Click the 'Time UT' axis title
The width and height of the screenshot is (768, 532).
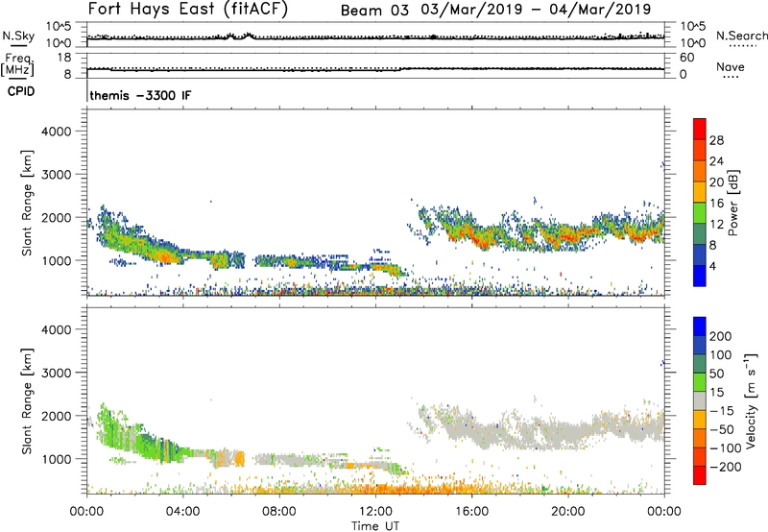[x=375, y=526]
